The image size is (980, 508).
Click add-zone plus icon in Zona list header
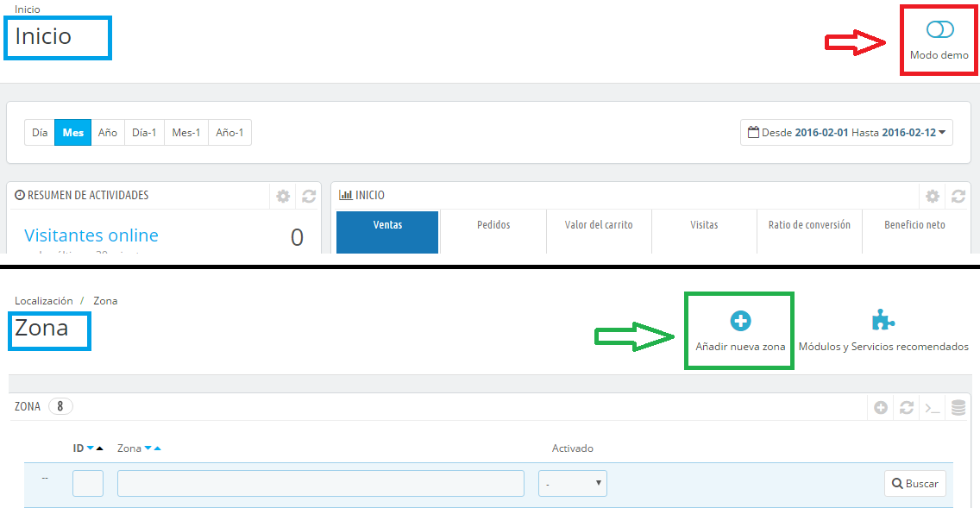tap(881, 407)
